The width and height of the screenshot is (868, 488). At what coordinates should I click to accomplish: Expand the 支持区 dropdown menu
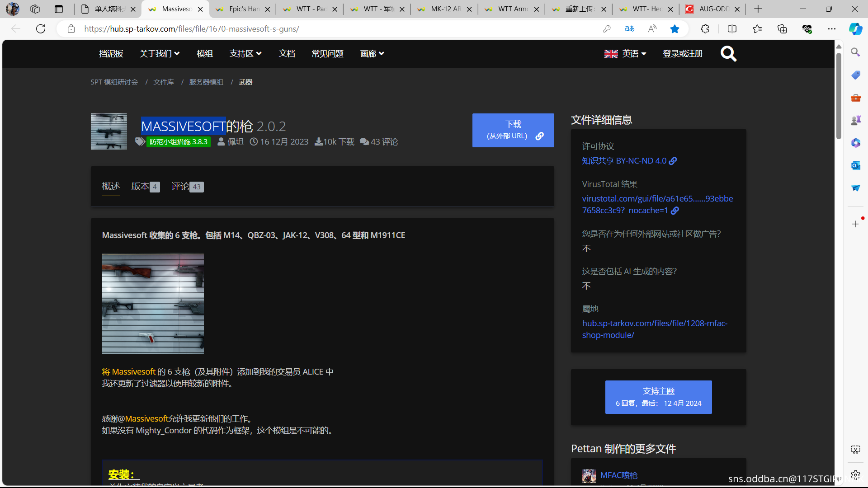coord(245,53)
